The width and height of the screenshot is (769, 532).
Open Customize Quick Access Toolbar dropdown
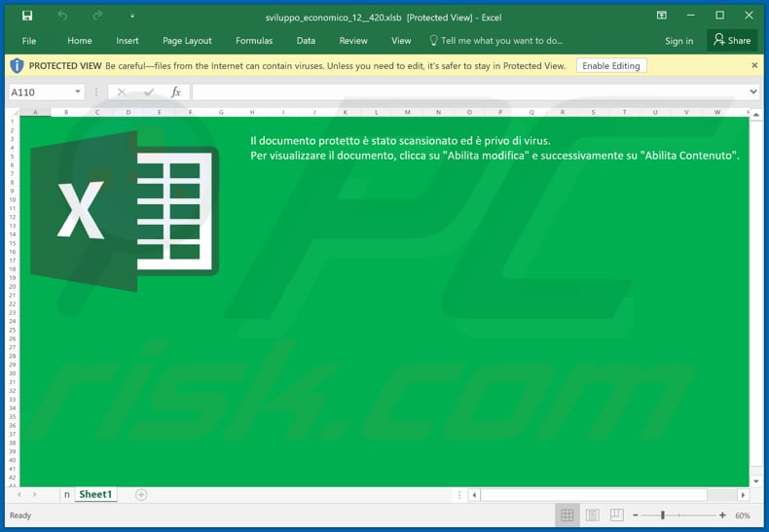click(132, 17)
